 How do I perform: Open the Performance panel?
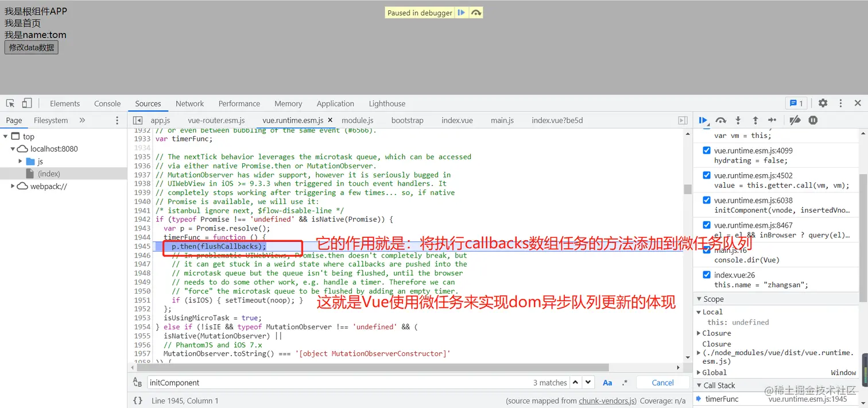point(239,103)
